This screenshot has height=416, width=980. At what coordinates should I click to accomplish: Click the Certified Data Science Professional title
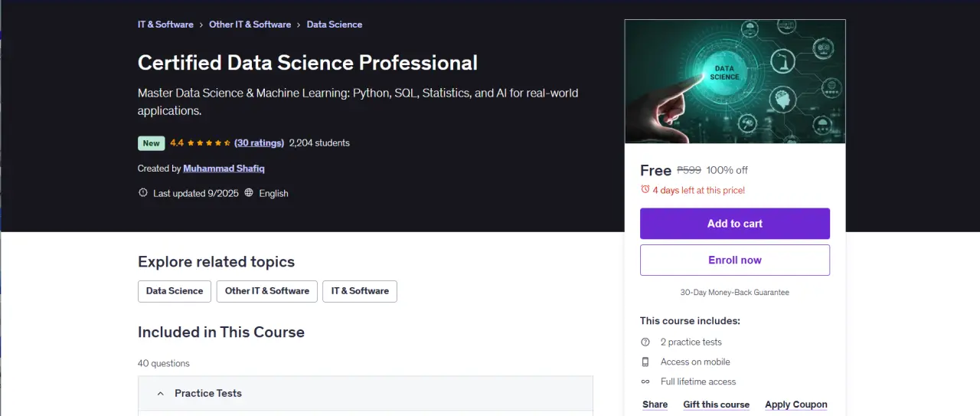coord(308,63)
